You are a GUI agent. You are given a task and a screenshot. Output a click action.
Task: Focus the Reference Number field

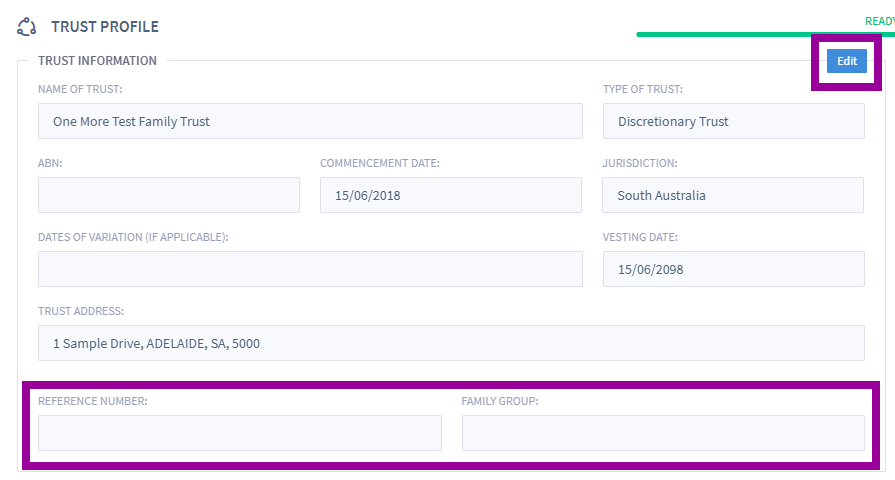pyautogui.click(x=240, y=433)
